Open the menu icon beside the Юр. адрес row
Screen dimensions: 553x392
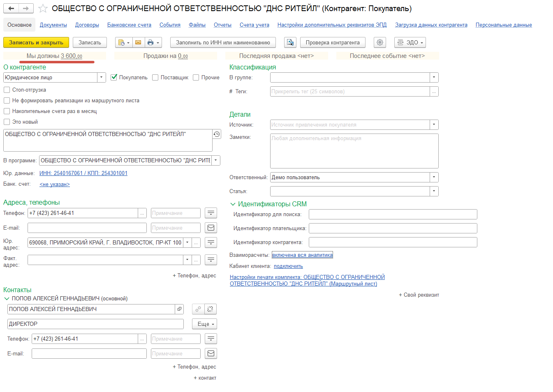(211, 242)
